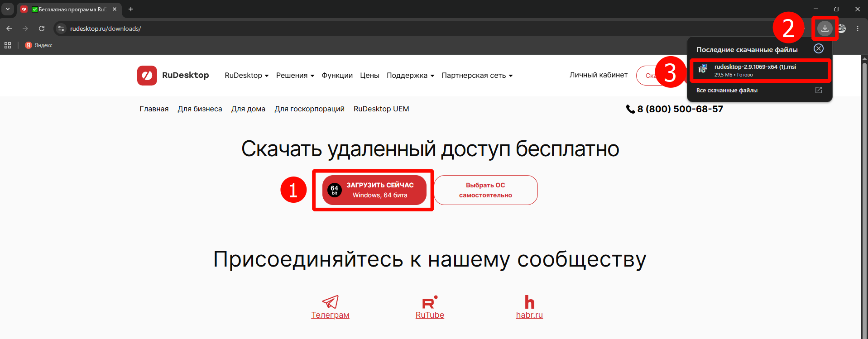Go to Главная in the sub-navigation

(x=154, y=109)
